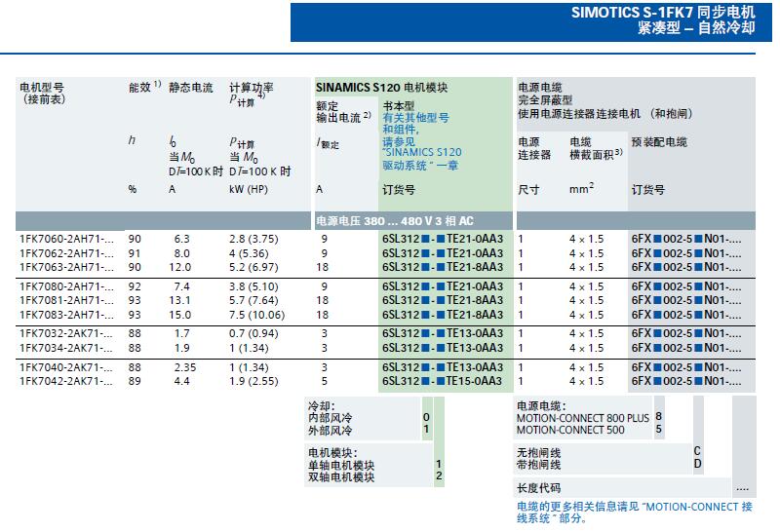
Task: Select motor model 1FK7083-2AH71 row label
Action: [65, 315]
